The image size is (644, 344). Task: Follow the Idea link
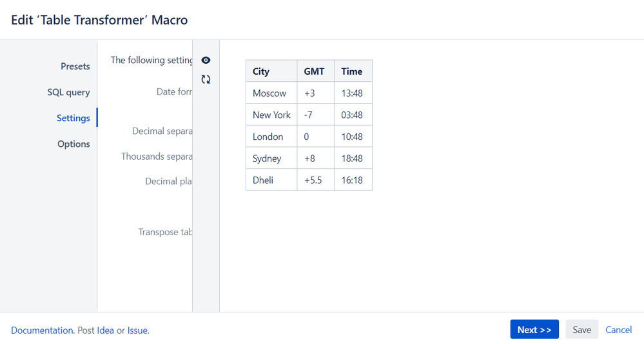[105, 330]
